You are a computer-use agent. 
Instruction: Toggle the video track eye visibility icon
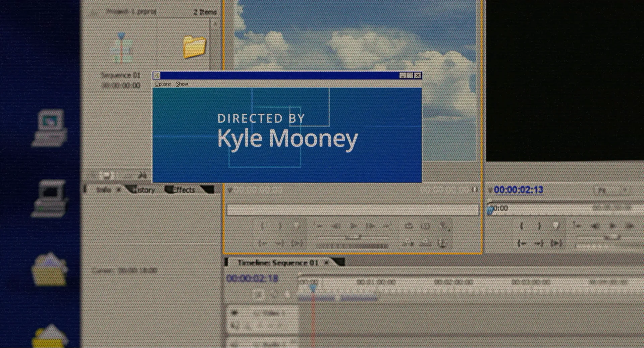234,313
